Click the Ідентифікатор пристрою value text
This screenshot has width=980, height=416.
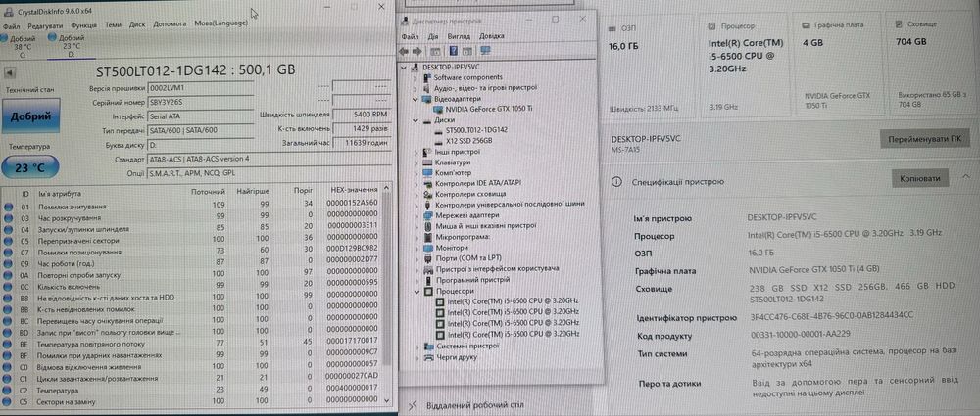(x=832, y=317)
